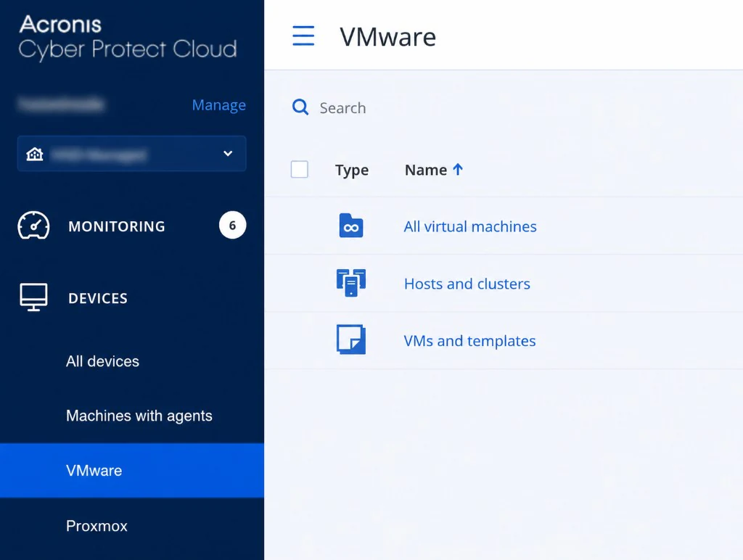743x560 pixels.
Task: Select VMware in sidebar
Action: (x=132, y=471)
